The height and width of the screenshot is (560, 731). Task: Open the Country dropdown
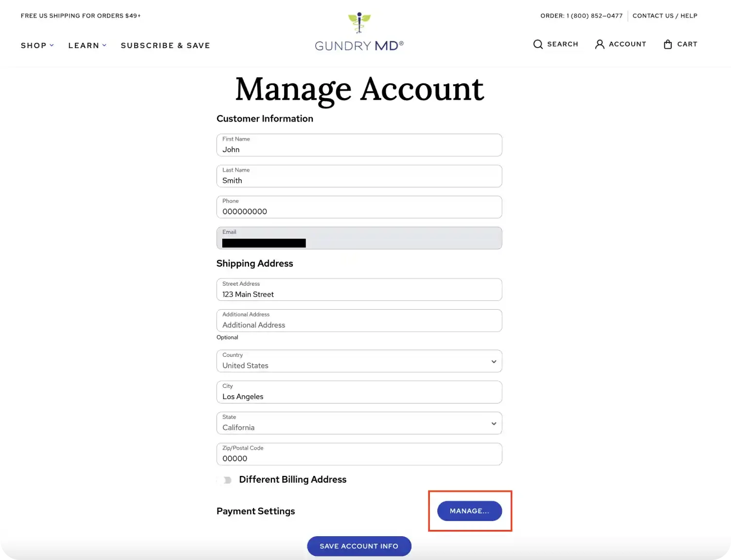pos(359,361)
